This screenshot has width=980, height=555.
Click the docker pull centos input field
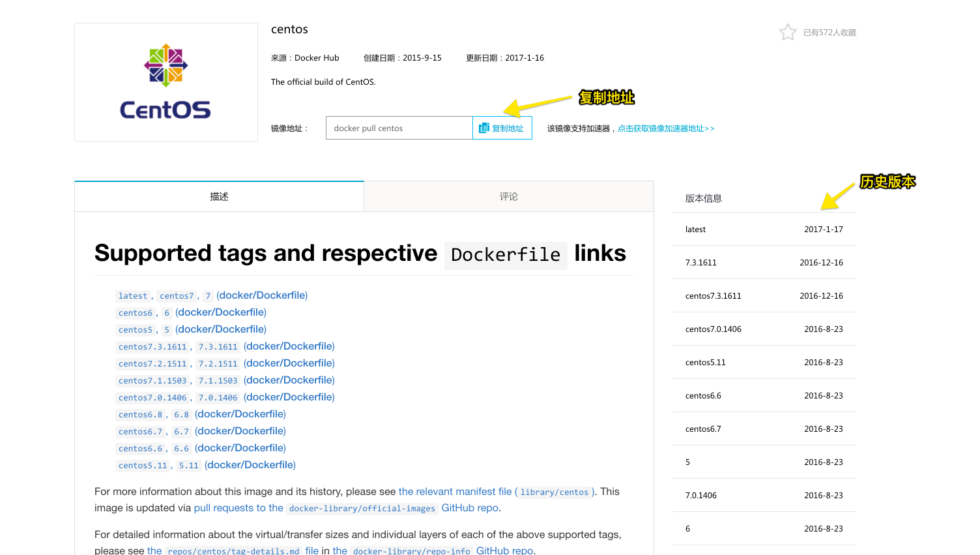[399, 128]
